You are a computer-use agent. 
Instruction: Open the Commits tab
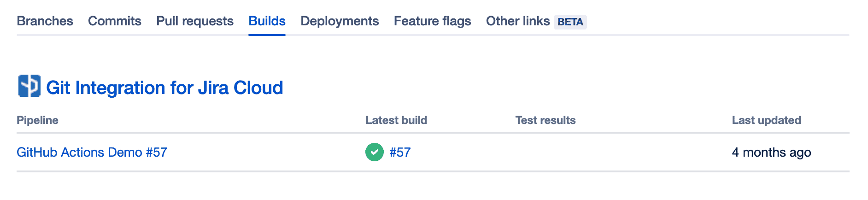115,21
